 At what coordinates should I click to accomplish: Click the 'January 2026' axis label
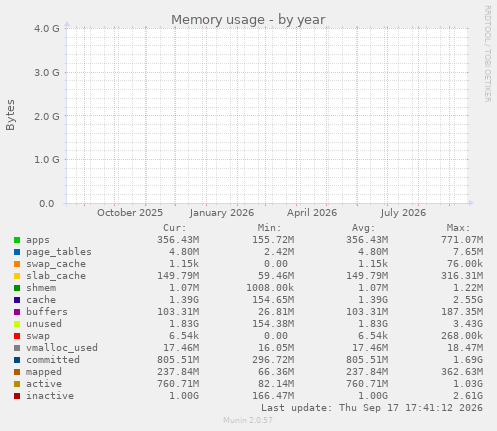222,213
